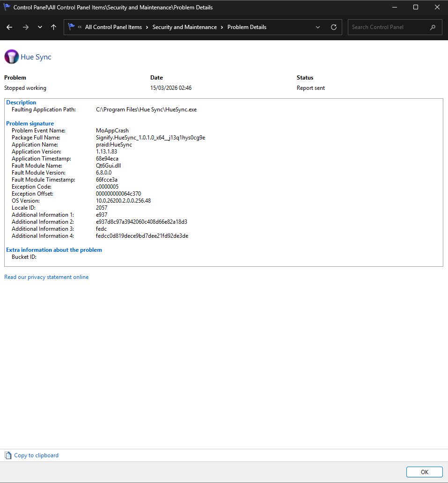Select exception offset 000000000064c370
The width and height of the screenshot is (448, 483).
pyautogui.click(x=118, y=194)
